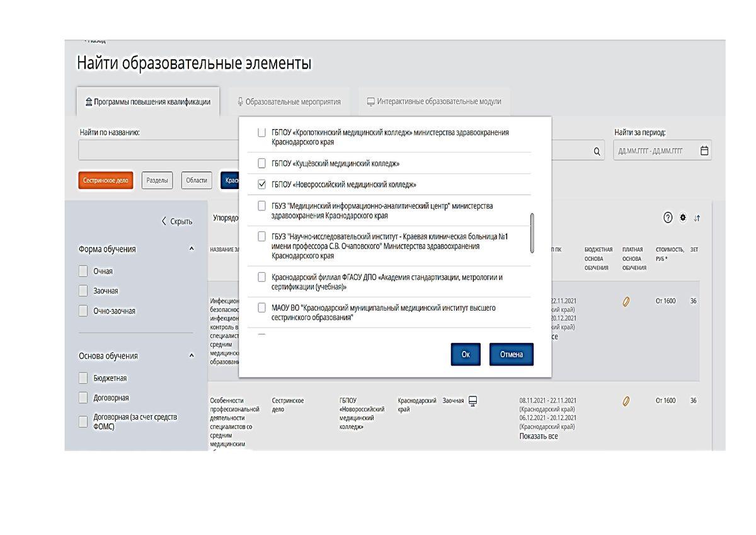
Task: Hide the filter sidebar via Скрыть
Action: 177,221
